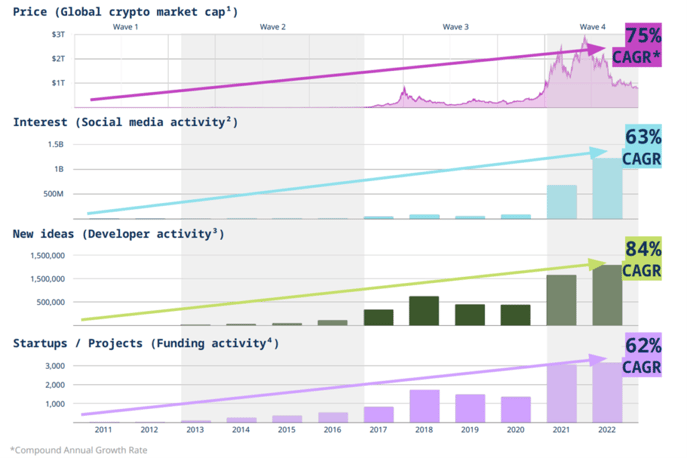This screenshot has height=458, width=687.
Task: Click the 2020 year label
Action: (x=516, y=430)
